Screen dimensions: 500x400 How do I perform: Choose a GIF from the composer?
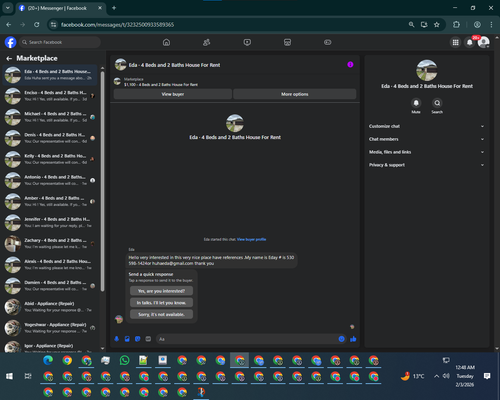(x=148, y=339)
